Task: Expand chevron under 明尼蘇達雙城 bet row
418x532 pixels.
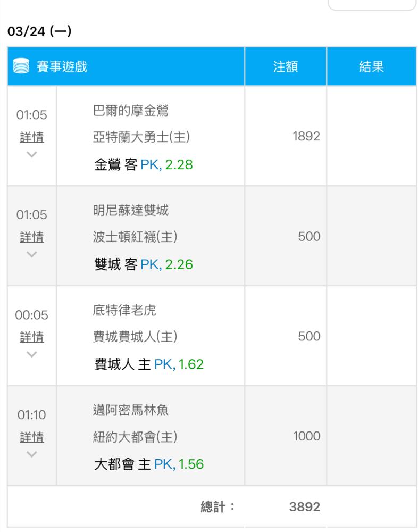Action: point(32,254)
